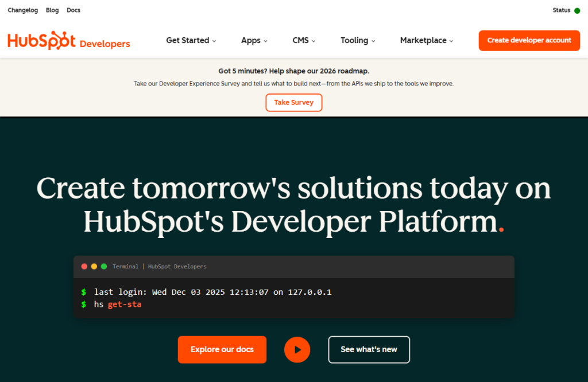Image resolution: width=588 pixels, height=382 pixels.
Task: Go to the Blog section
Action: click(52, 10)
